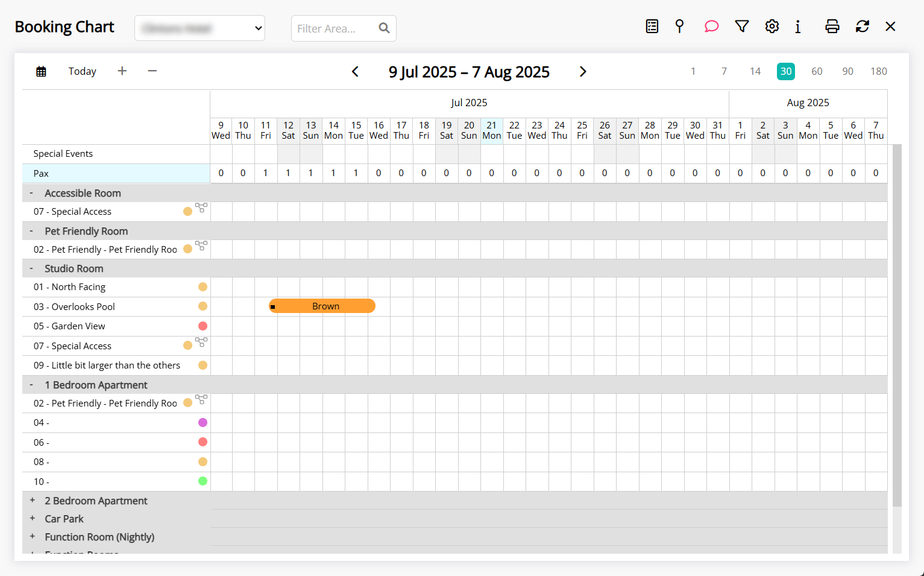Open the property selection dropdown

point(200,28)
